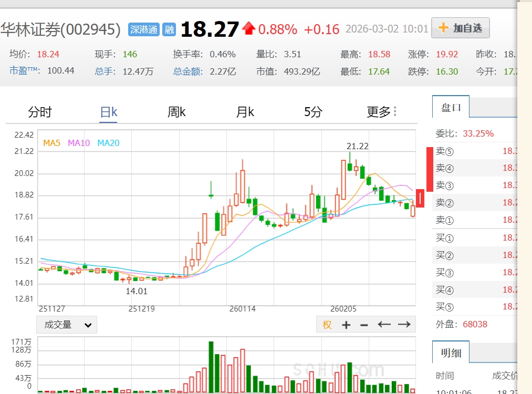Switch to 月k chart tab

pos(245,112)
